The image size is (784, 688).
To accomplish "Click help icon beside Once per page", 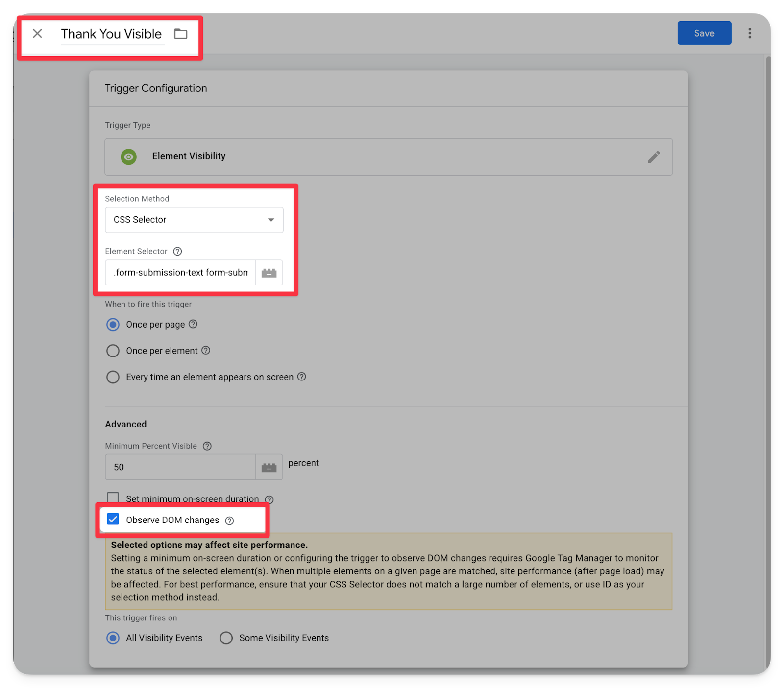I will pos(193,324).
